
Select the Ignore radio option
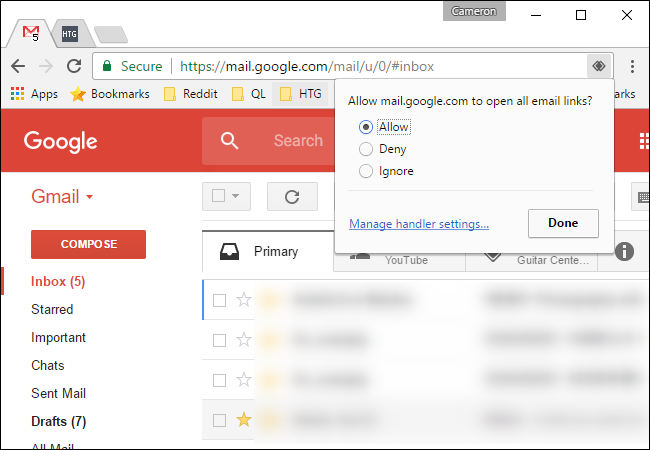pyautogui.click(x=366, y=171)
